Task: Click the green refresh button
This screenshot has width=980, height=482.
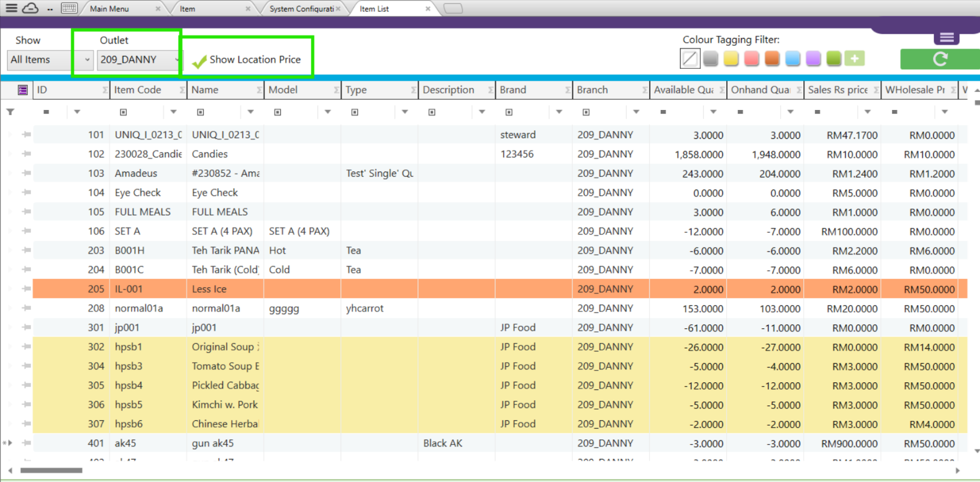Action: tap(939, 59)
